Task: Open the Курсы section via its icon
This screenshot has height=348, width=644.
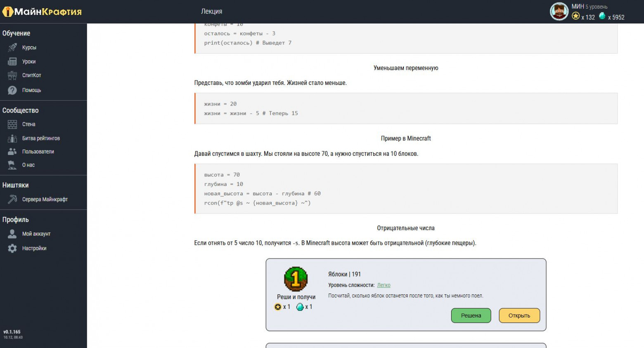Action: click(12, 47)
